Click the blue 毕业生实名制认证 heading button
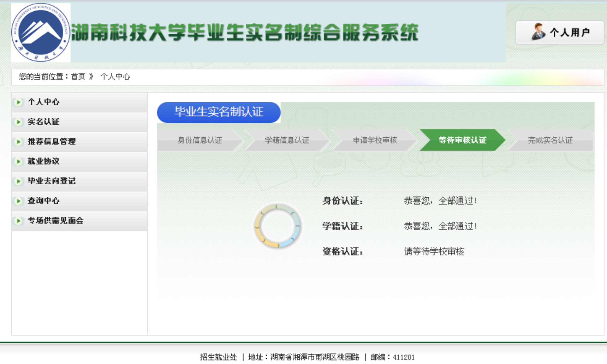The width and height of the screenshot is (607, 364). 219,112
